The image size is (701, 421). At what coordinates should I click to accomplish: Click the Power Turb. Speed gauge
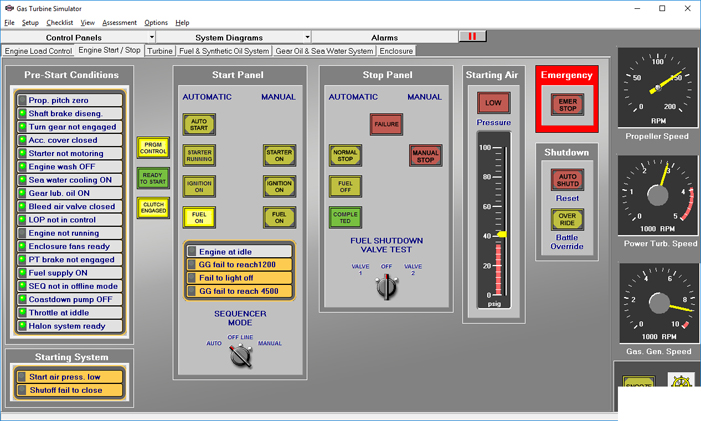(x=657, y=195)
